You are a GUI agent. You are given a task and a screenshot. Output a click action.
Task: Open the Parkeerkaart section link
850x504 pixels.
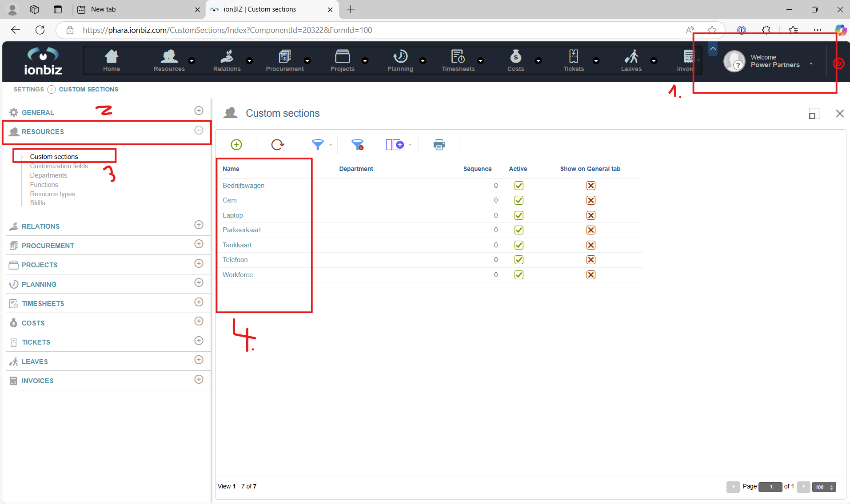click(x=242, y=230)
